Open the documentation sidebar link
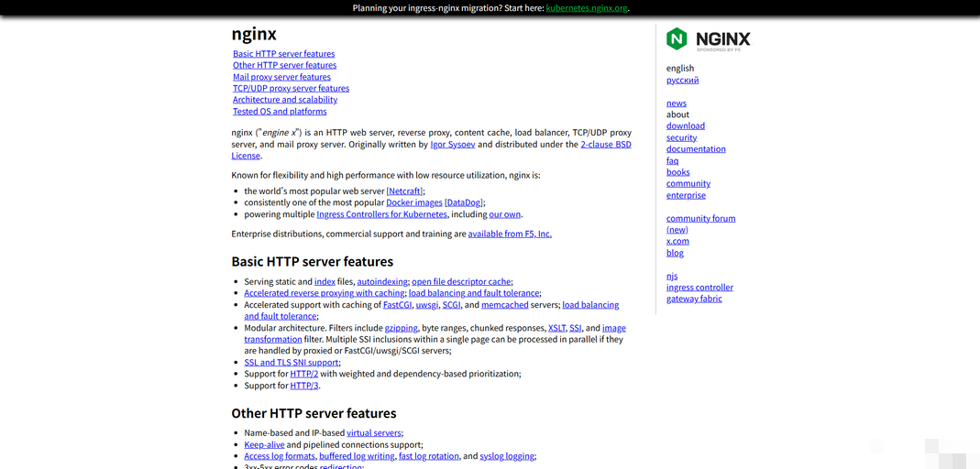This screenshot has width=980, height=469. coord(696,148)
